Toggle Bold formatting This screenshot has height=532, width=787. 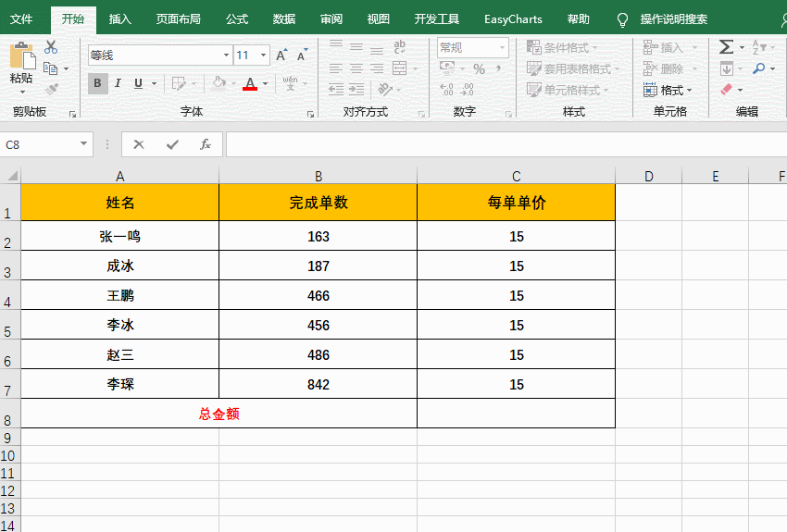tap(98, 83)
